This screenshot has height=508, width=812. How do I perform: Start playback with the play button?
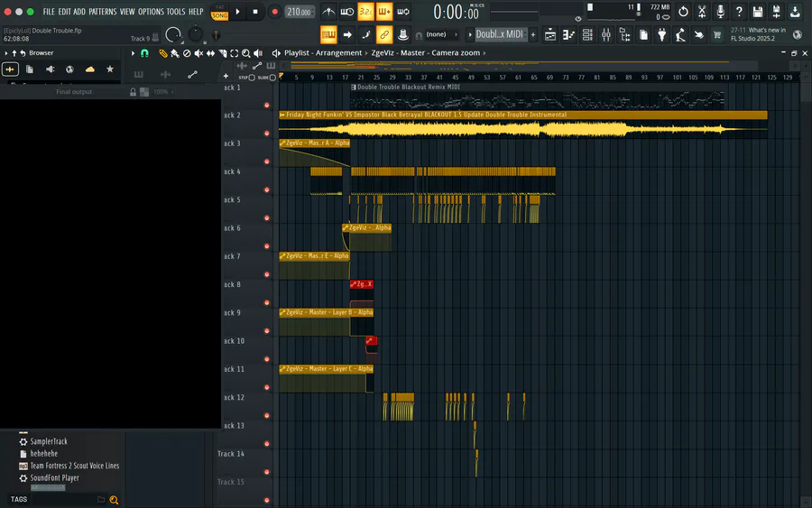coord(237,12)
